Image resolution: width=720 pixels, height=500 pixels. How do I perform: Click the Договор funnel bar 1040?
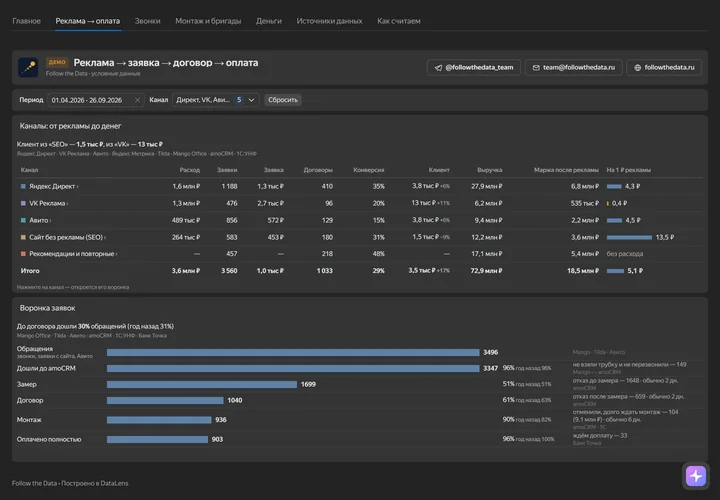click(165, 400)
